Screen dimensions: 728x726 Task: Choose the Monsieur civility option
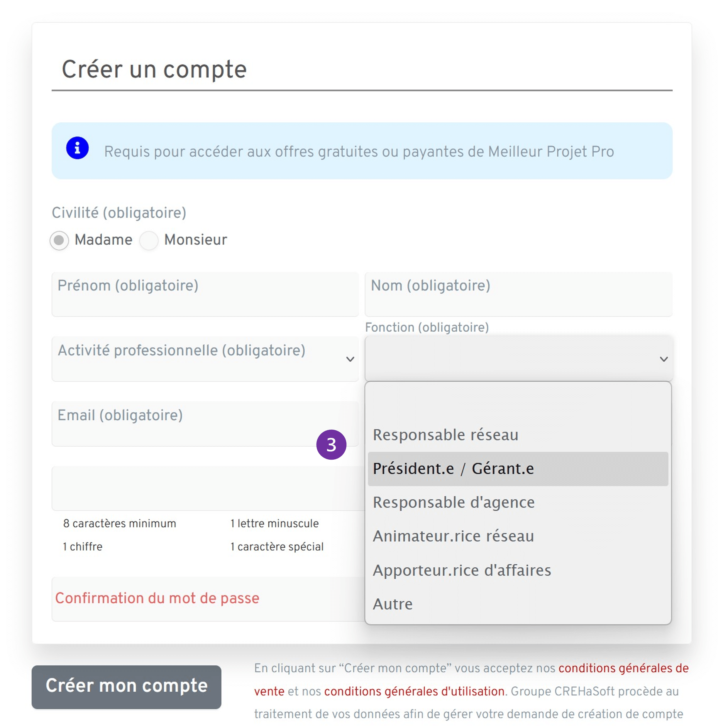pyautogui.click(x=149, y=240)
